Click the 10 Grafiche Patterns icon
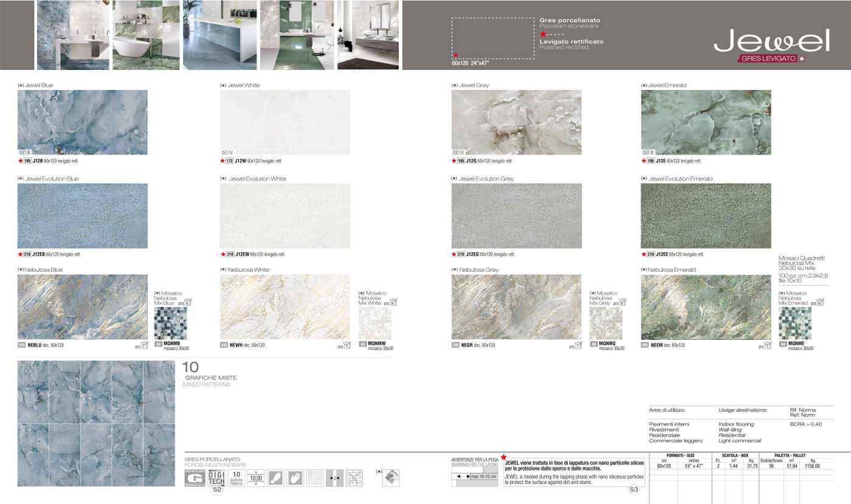This screenshot has width=851, height=504. pyautogui.click(x=236, y=478)
